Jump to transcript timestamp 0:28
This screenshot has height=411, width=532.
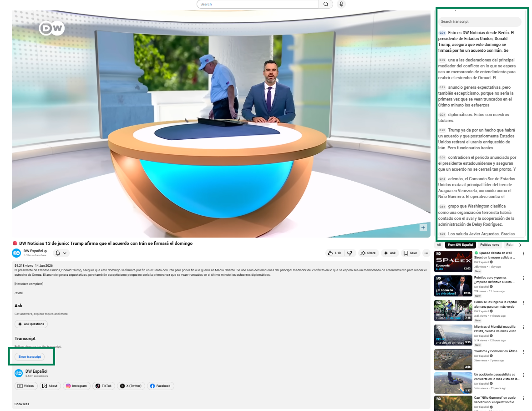coord(442,130)
